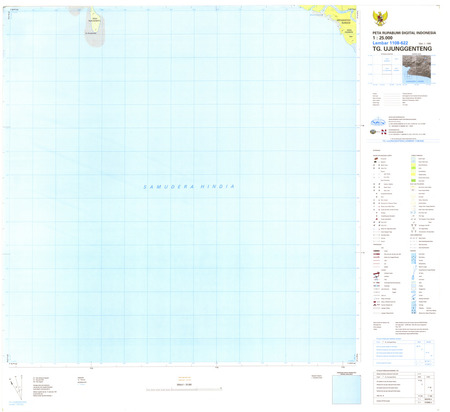Click the graphic scale bar below map

[x=184, y=389]
